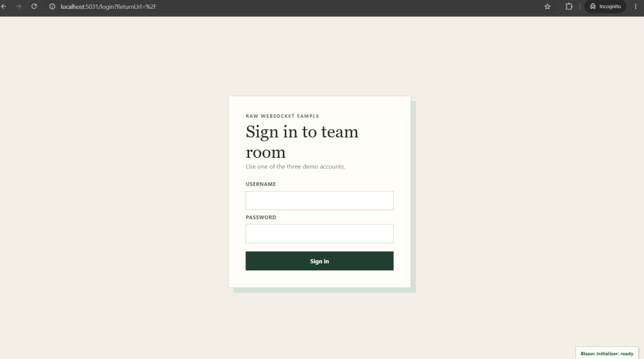The image size is (644, 359).
Task: Focus the address bar URL
Action: [x=108, y=6]
